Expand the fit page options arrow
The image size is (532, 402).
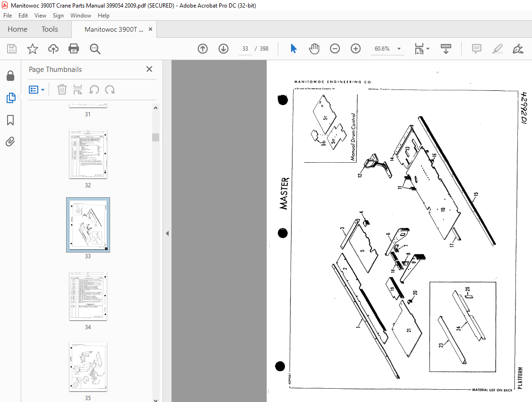(x=428, y=49)
